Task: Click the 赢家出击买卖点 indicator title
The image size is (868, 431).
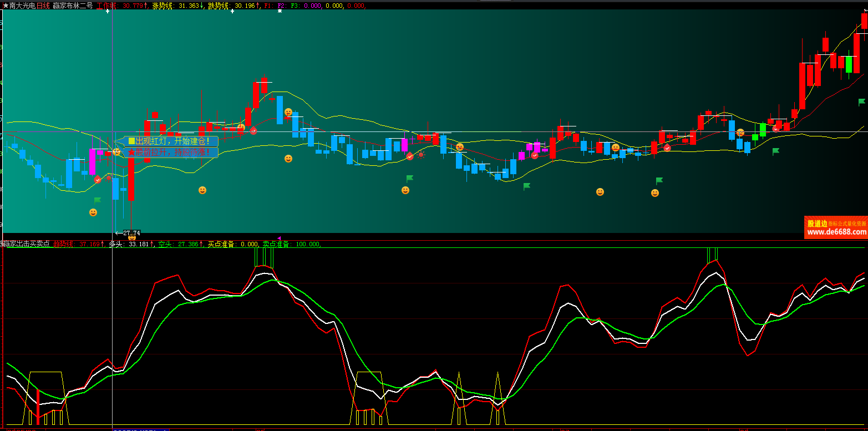Action: [27, 244]
